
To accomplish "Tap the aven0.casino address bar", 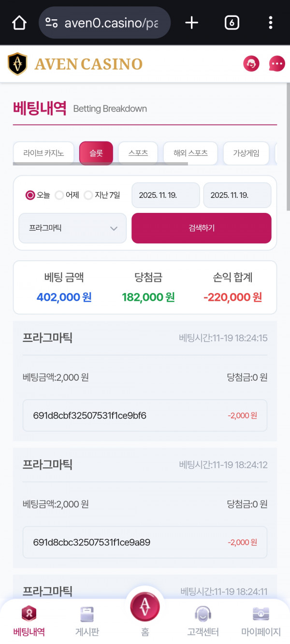I will click(x=104, y=23).
